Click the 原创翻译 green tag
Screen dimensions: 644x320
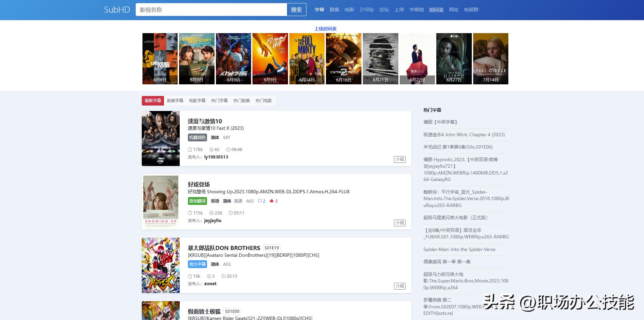197,201
